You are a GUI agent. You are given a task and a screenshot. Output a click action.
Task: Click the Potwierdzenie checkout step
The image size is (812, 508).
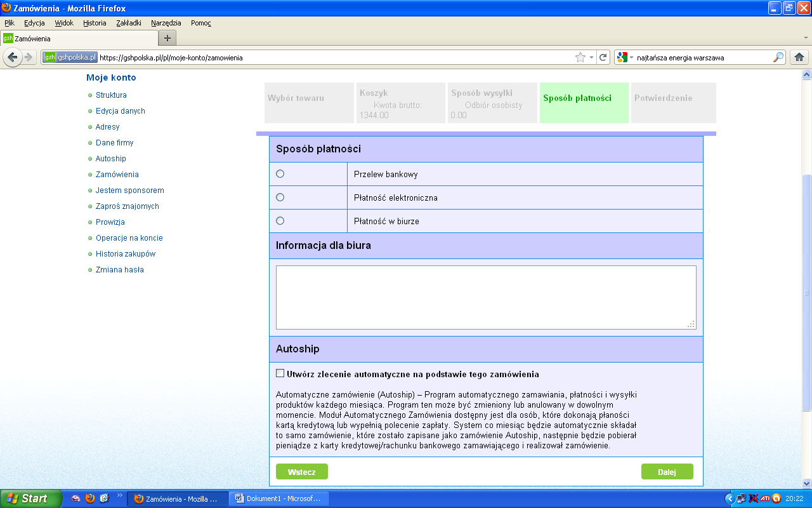(x=674, y=102)
